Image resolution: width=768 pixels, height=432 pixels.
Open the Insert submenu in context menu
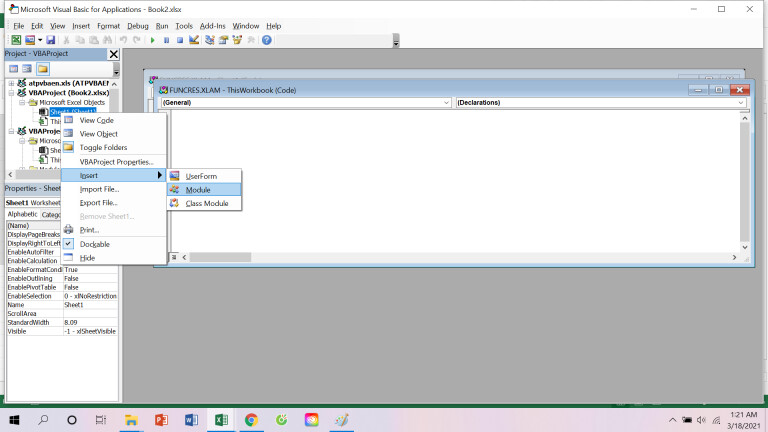[x=114, y=175]
